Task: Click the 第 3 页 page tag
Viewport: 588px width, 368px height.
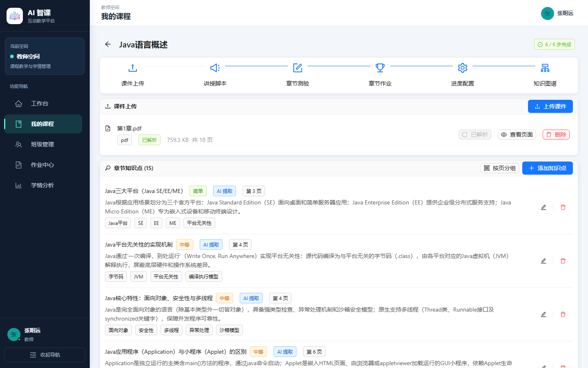Action: tap(254, 191)
